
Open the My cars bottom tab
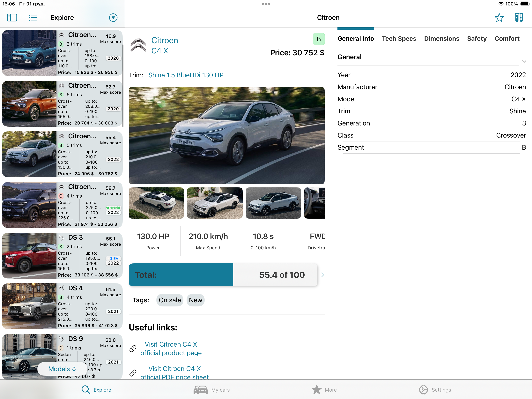tap(211, 390)
